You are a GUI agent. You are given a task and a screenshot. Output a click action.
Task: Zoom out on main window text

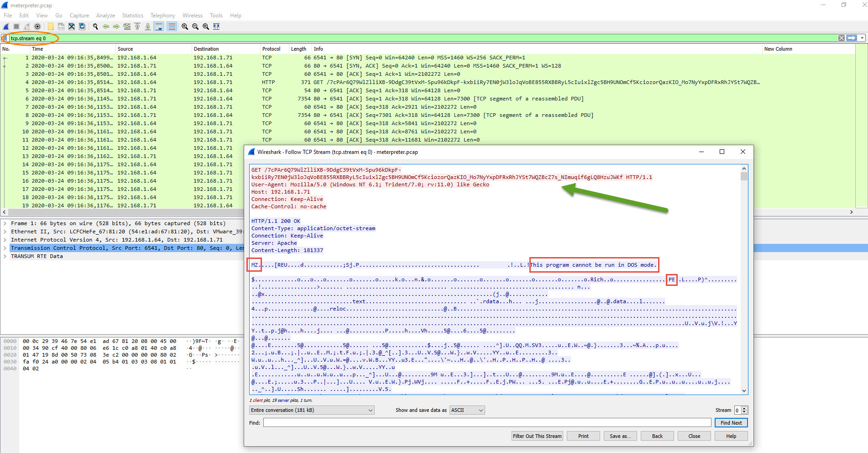(x=195, y=26)
